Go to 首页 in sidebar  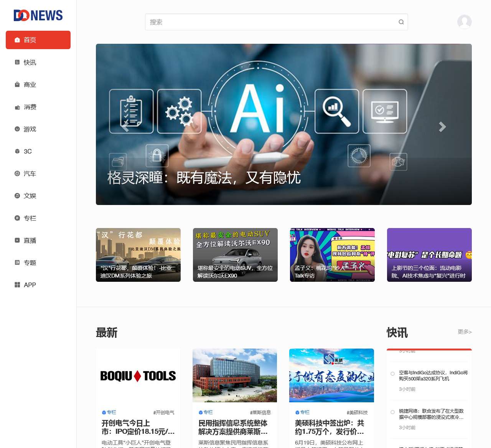[x=38, y=40]
